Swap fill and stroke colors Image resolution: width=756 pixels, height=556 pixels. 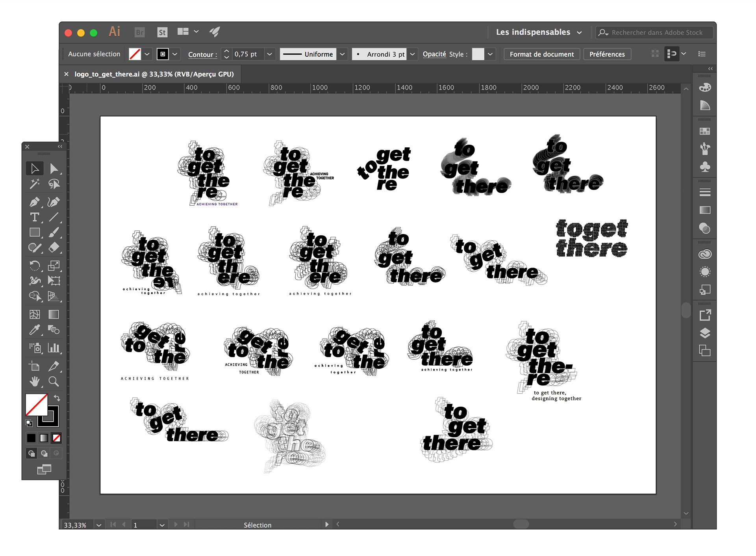pos(57,398)
